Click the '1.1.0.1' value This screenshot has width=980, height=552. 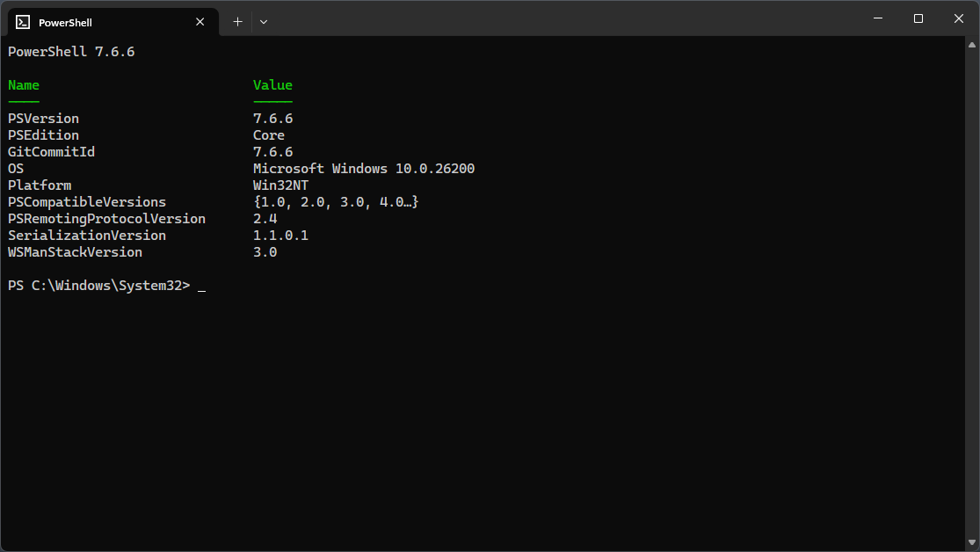(280, 236)
